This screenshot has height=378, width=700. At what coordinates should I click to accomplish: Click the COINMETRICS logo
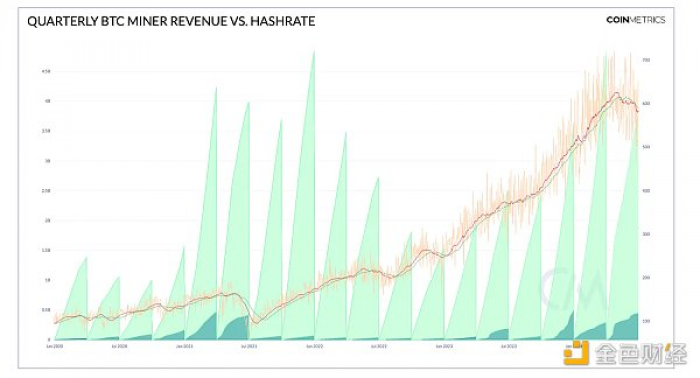point(636,20)
